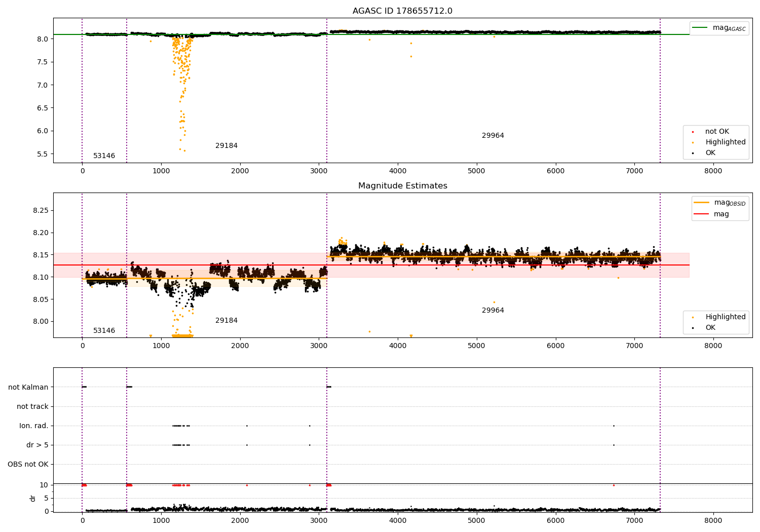Select the 'Ion. rad.' axis label
Viewport: 760px width, 532px height.
34,426
